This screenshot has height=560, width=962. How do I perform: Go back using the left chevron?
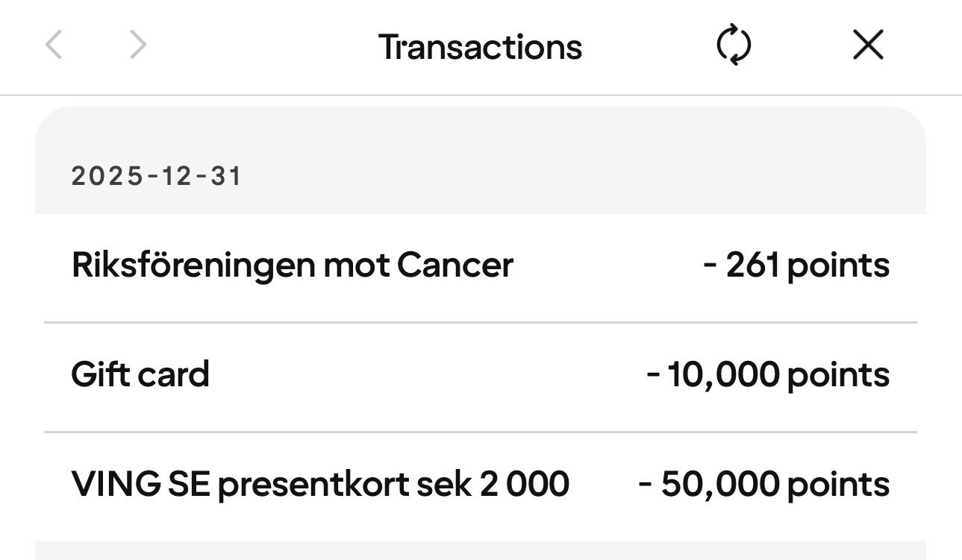click(54, 46)
